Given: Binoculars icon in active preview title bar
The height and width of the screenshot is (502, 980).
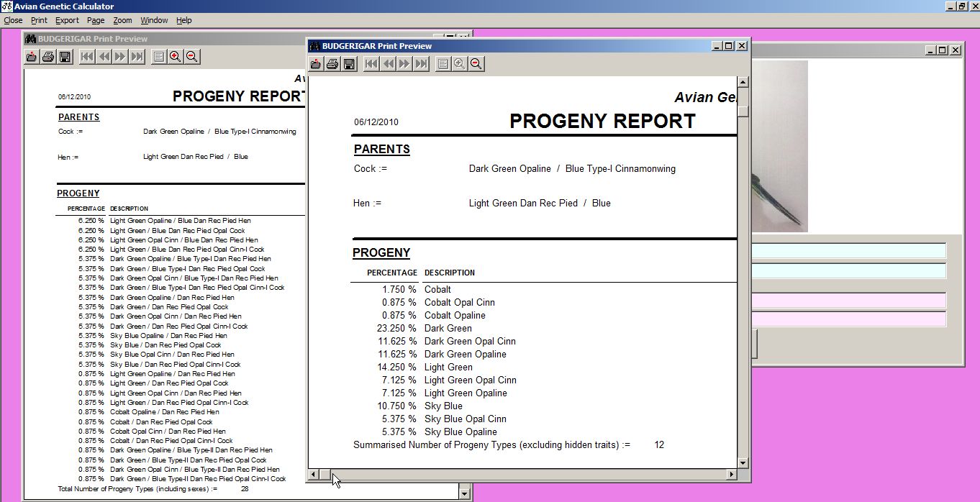Looking at the screenshot, I should 314,46.
